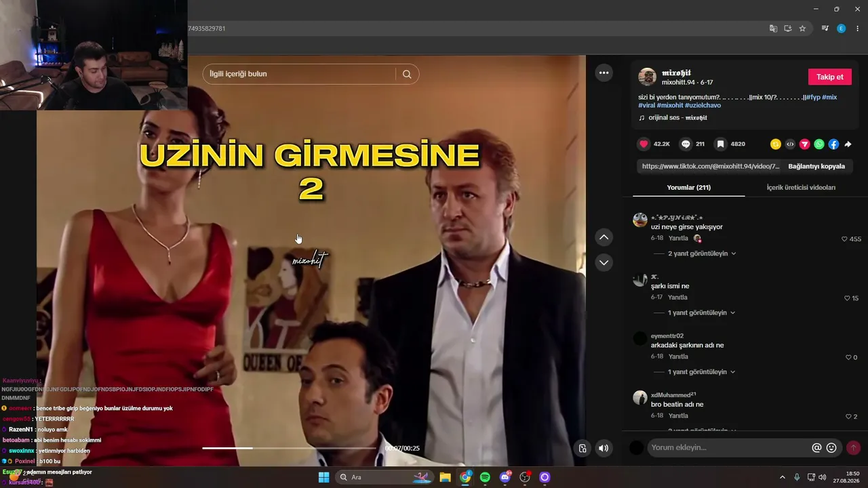Viewport: 868px width, 488px height.
Task: Open the #mixohit hashtag link
Action: click(x=670, y=105)
